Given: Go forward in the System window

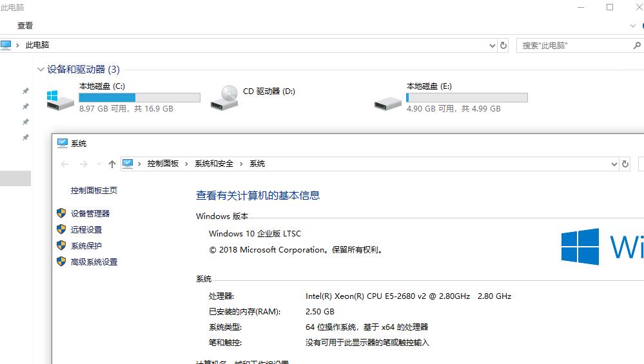Looking at the screenshot, I should pyautogui.click(x=83, y=164).
